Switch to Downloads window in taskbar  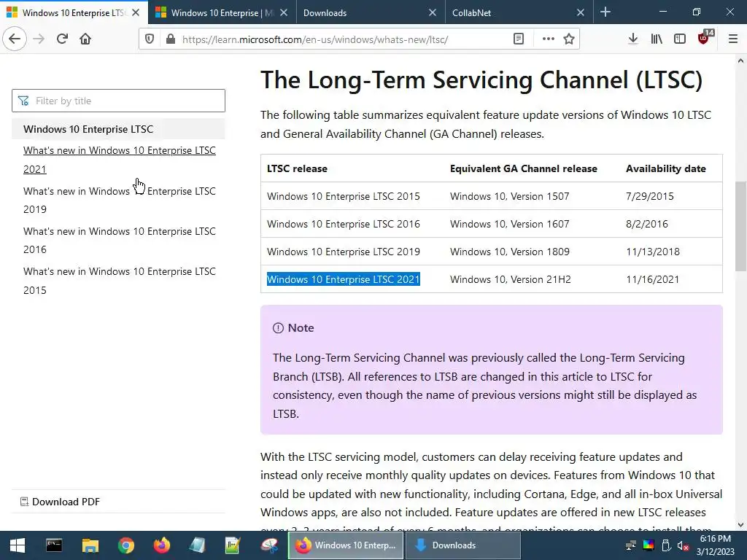463,545
